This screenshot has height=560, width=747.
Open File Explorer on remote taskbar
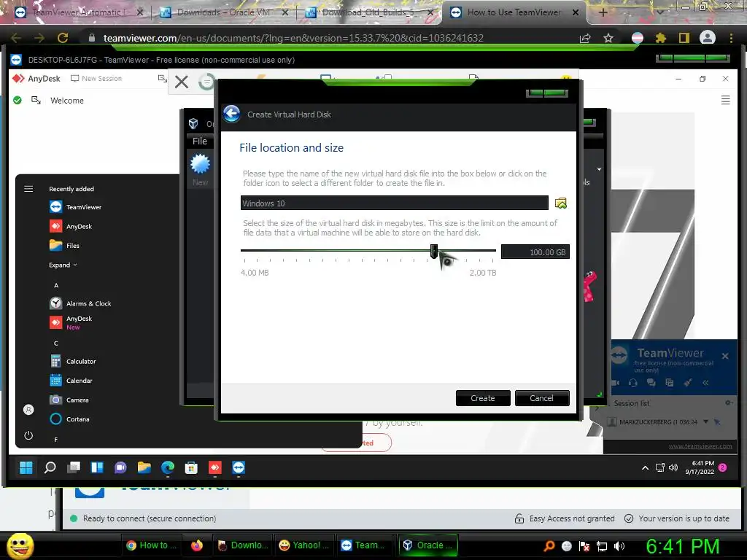(x=144, y=467)
